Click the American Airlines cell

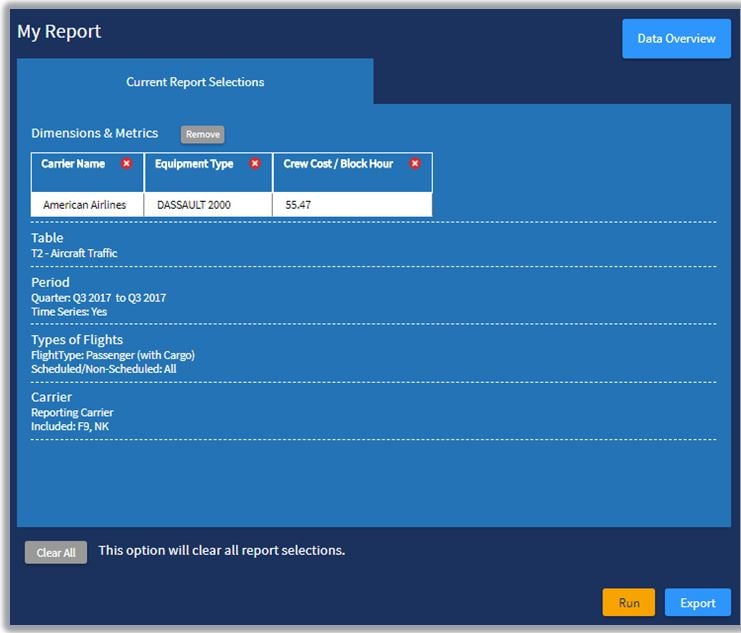85,205
